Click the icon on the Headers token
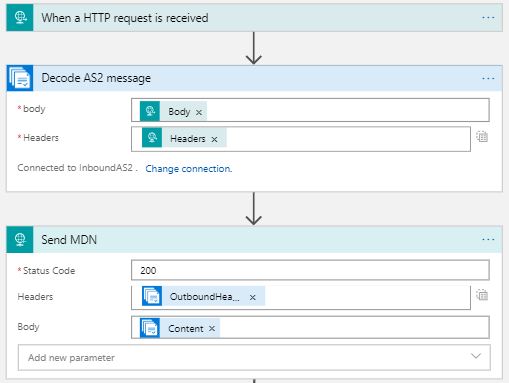The image size is (509, 383). click(152, 138)
